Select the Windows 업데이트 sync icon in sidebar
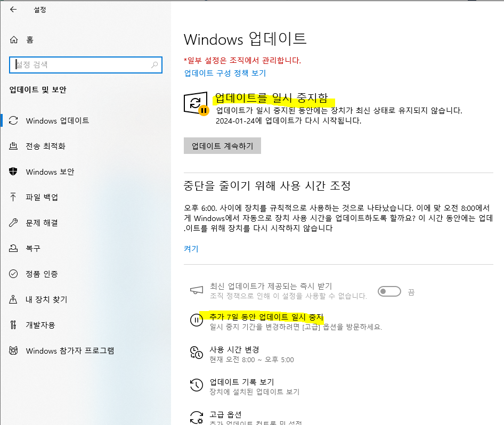 coord(13,120)
